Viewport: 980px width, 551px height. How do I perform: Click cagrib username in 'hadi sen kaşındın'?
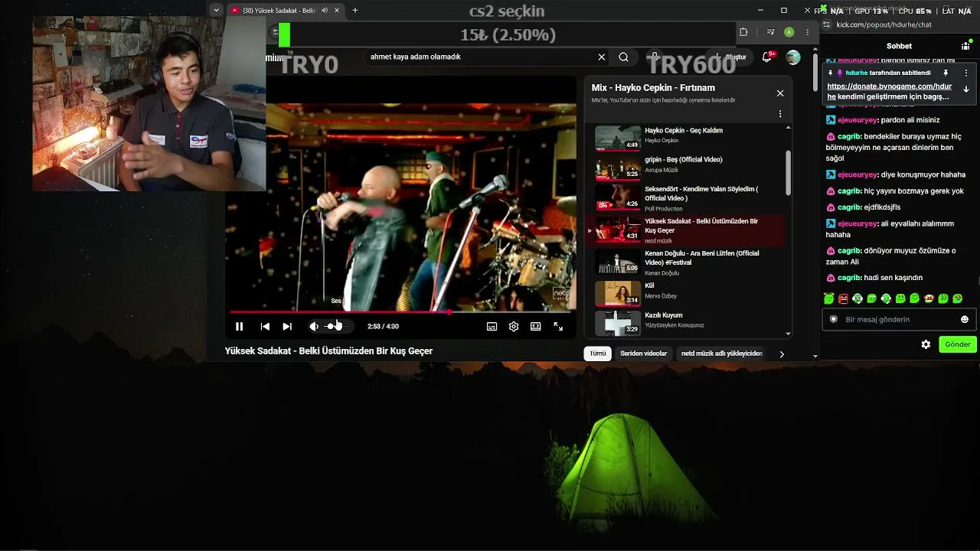coord(849,278)
